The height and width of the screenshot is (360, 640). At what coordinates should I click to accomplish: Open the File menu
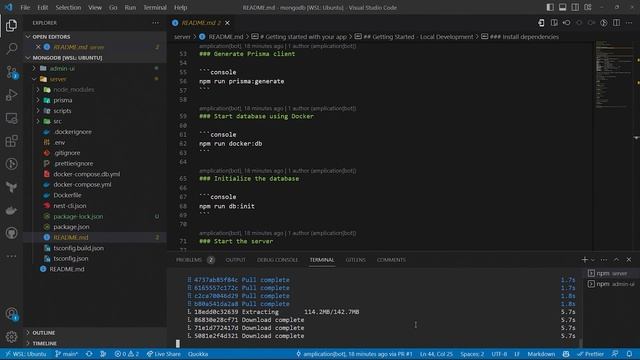(25, 7)
